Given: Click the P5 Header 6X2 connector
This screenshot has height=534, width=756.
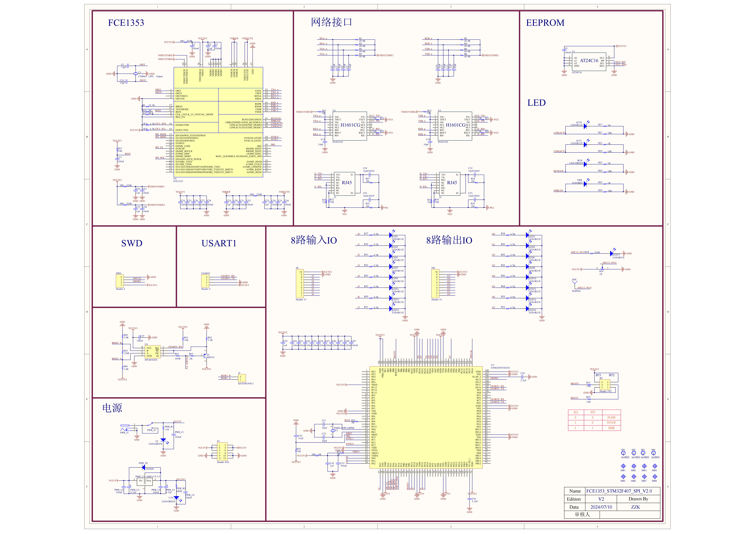Looking at the screenshot, I should coord(222,451).
